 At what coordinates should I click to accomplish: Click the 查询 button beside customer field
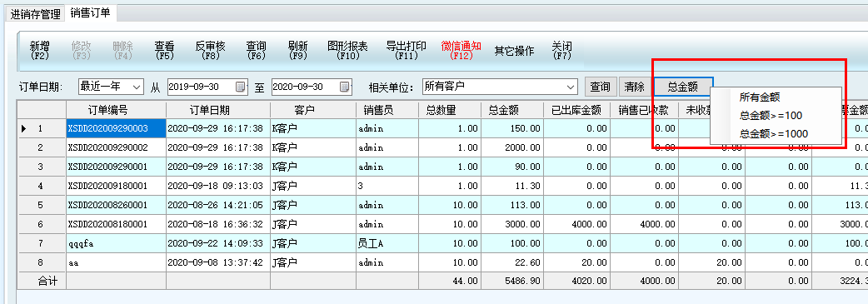[600, 87]
